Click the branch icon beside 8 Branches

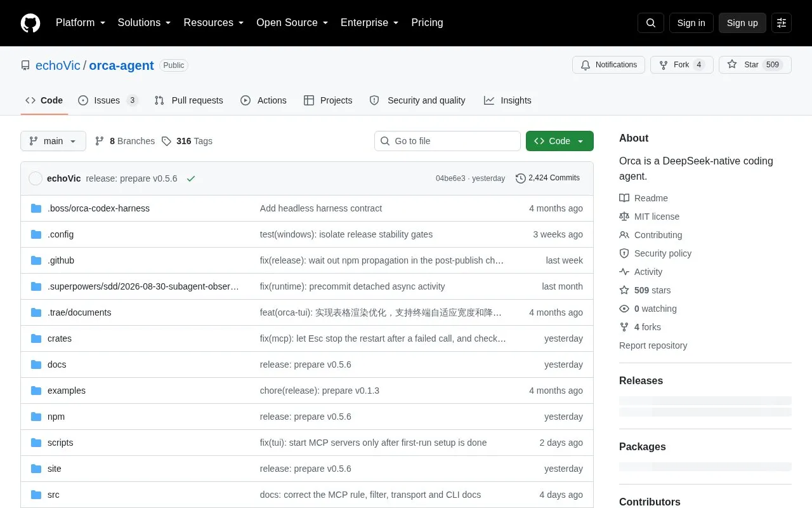[x=100, y=141]
